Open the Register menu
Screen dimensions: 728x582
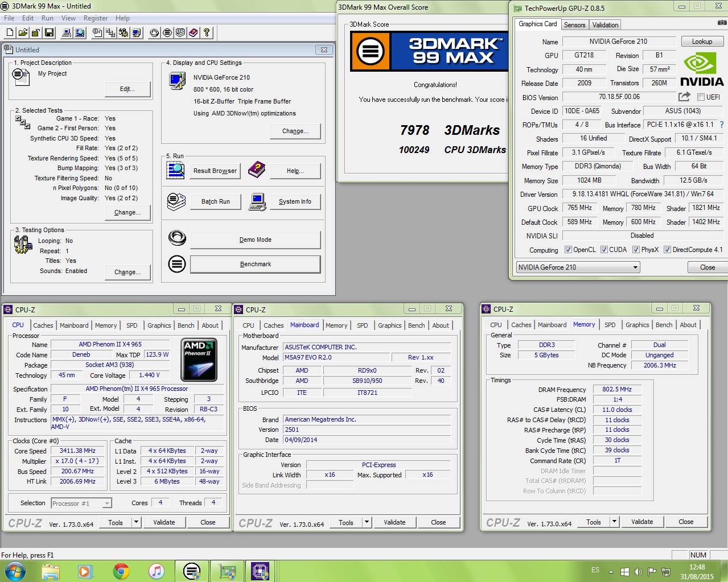(x=96, y=18)
